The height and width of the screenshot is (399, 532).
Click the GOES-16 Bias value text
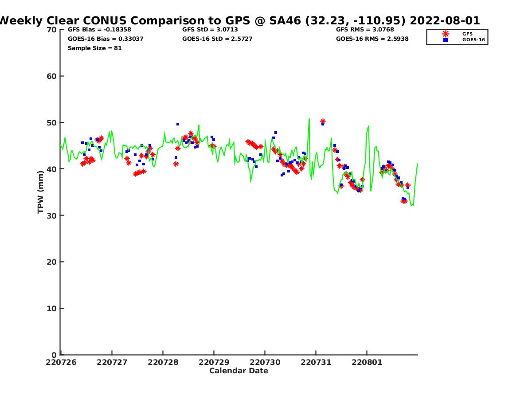(106, 39)
